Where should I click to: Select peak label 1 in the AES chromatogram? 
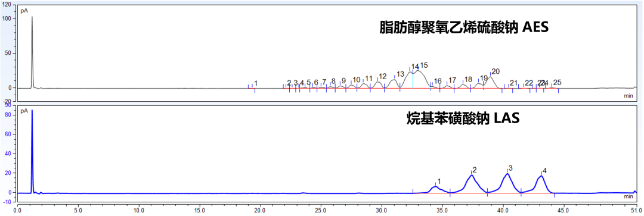pos(255,84)
